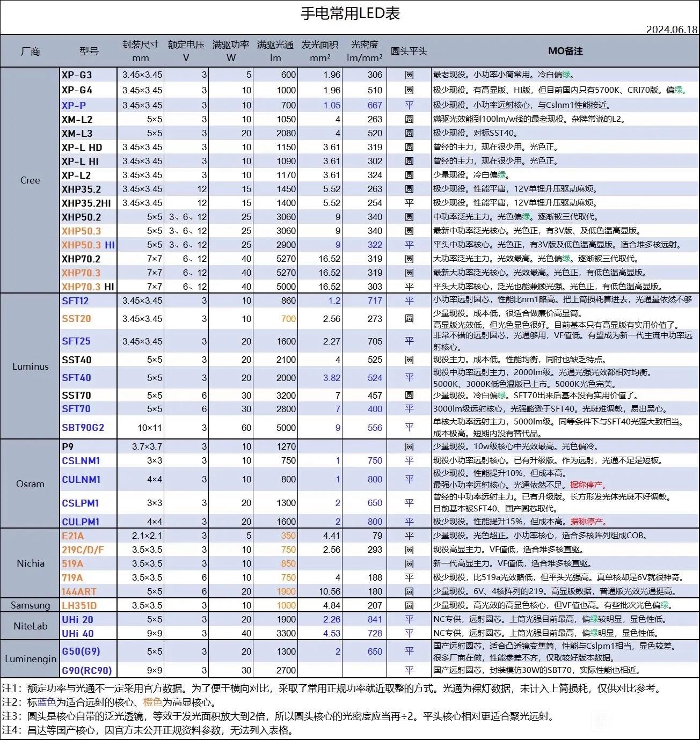Image resolution: width=700 pixels, height=740 pixels.
Task: Select the LH351D model cell
Action: (89, 605)
